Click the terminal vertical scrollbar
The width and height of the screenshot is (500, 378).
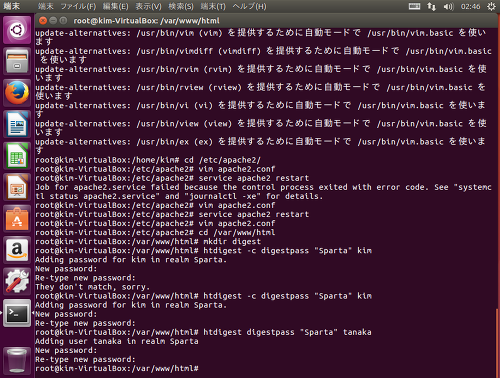(497, 343)
